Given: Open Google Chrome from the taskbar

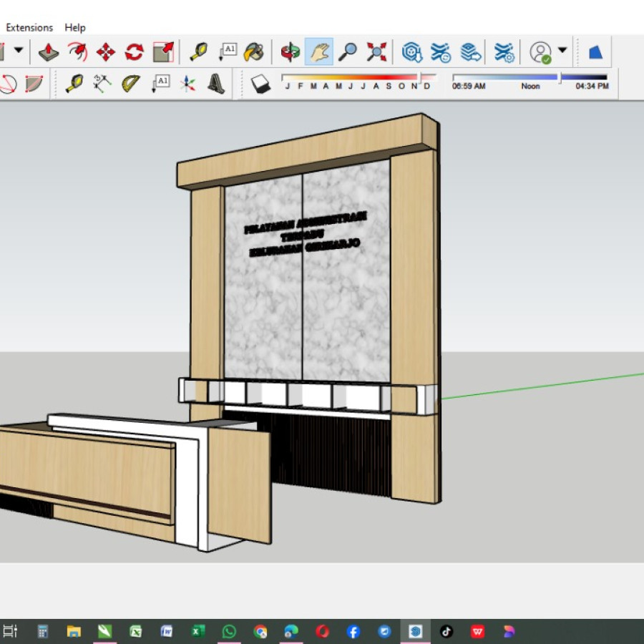Looking at the screenshot, I should [x=260, y=631].
